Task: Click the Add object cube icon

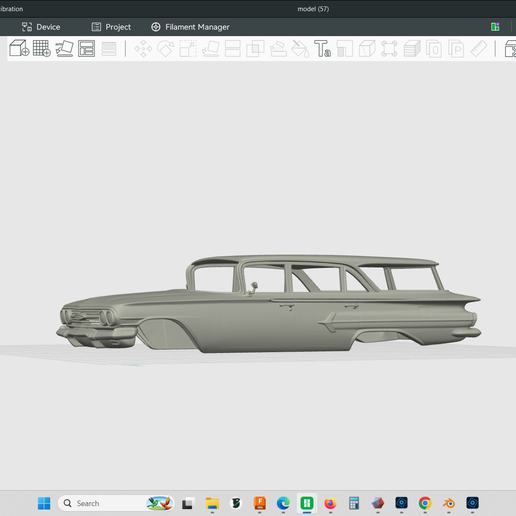Action: point(19,48)
